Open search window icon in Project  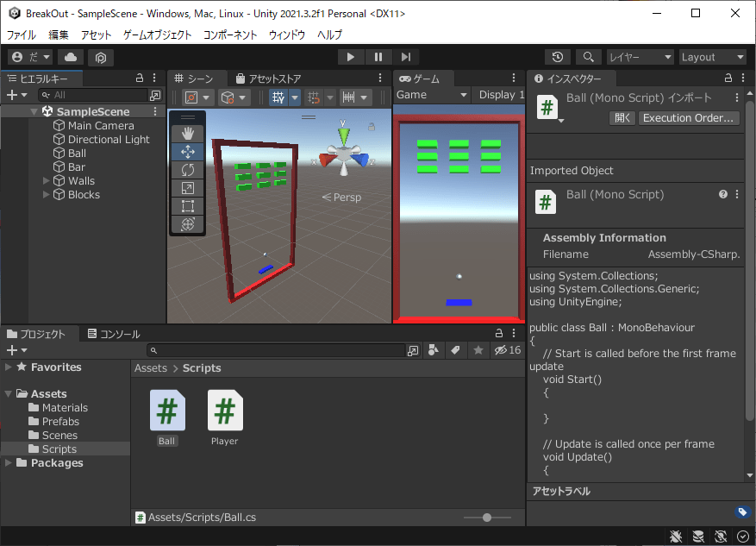click(413, 351)
